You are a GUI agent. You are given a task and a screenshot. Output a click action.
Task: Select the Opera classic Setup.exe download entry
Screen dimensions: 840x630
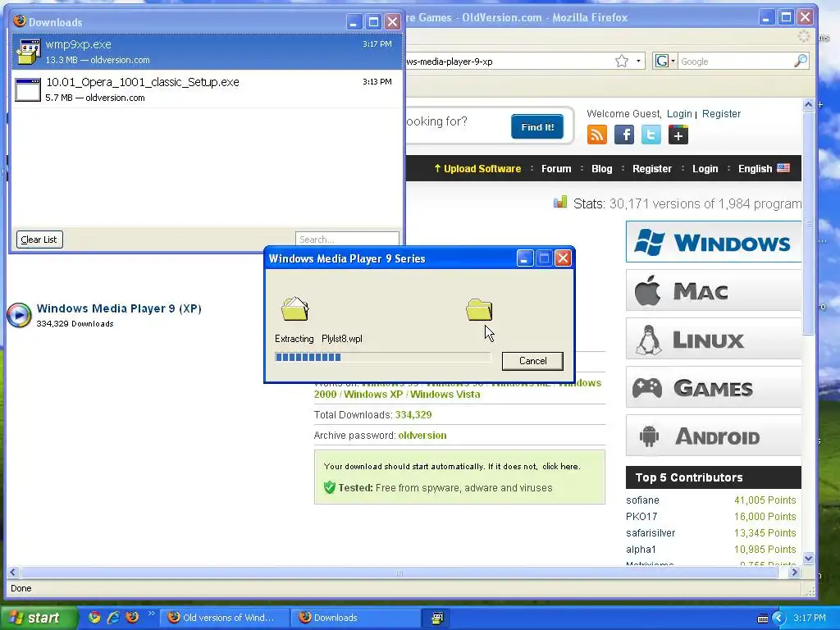[206, 89]
